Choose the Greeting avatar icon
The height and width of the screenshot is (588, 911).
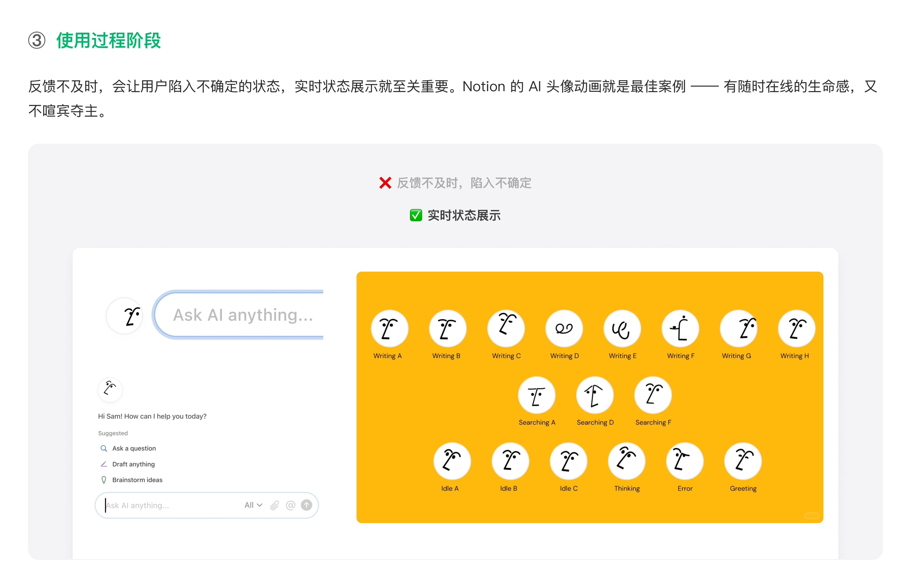(x=743, y=461)
